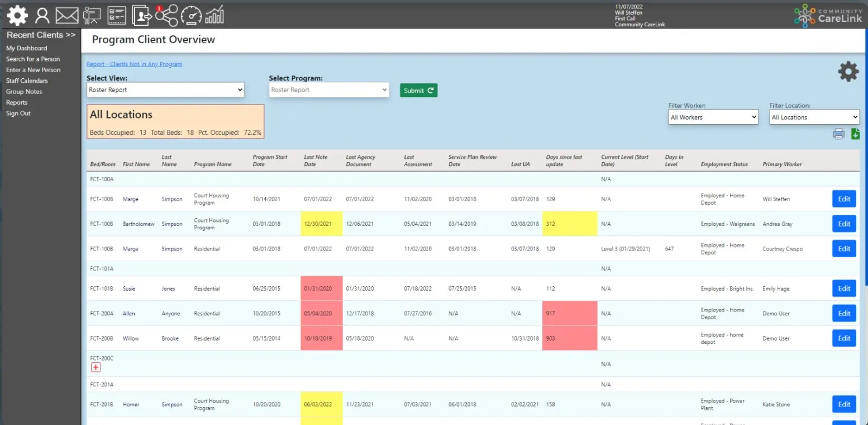Click the analytics bar chart icon

[215, 15]
